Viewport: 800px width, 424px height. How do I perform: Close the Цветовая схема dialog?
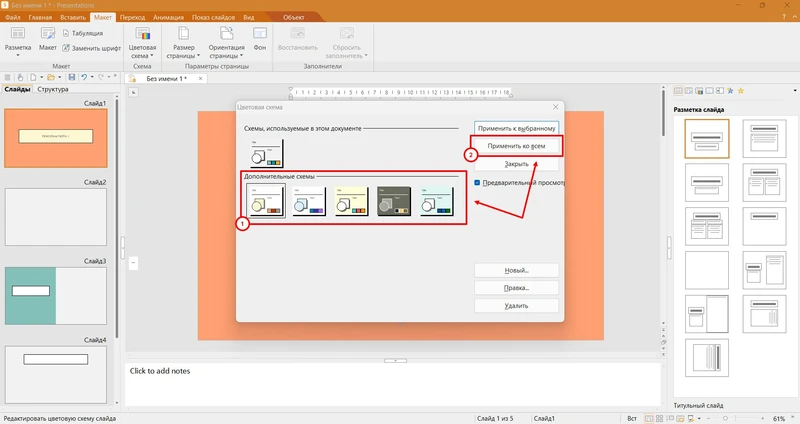click(556, 107)
